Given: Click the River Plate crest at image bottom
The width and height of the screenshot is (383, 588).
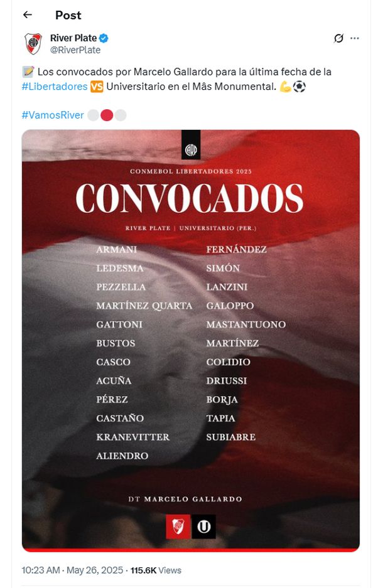Looking at the screenshot, I should (x=178, y=527).
